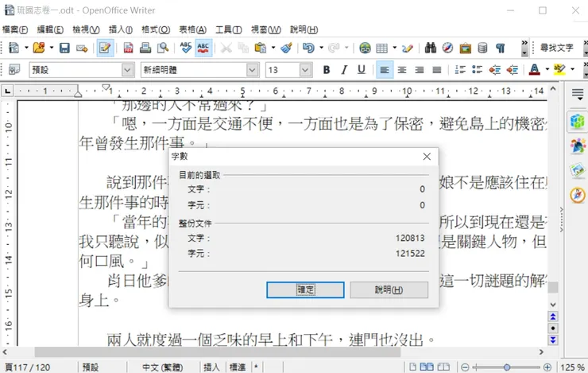Expand the Insert Table dropdown arrow
The height and width of the screenshot is (373, 588).
[x=394, y=48]
